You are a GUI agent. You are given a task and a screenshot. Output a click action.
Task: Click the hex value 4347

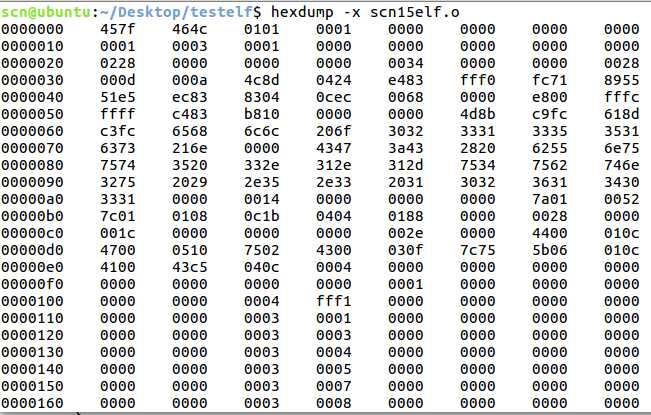[334, 148]
